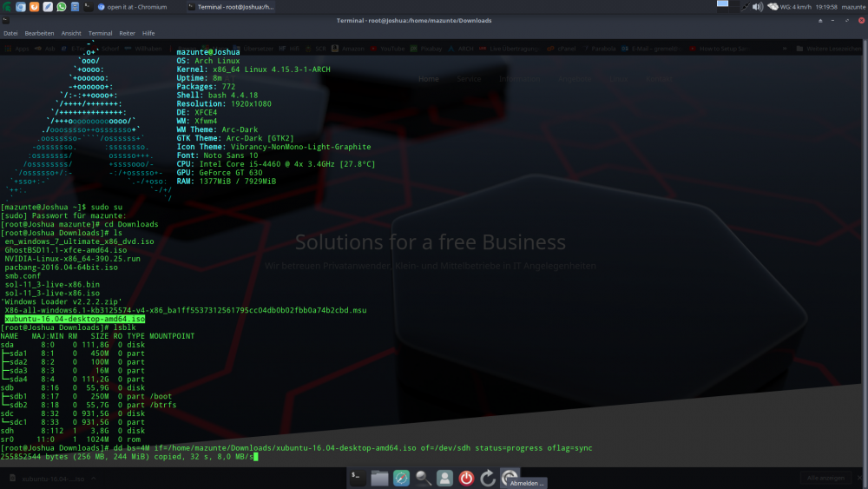Open the volume speaker control

click(757, 7)
